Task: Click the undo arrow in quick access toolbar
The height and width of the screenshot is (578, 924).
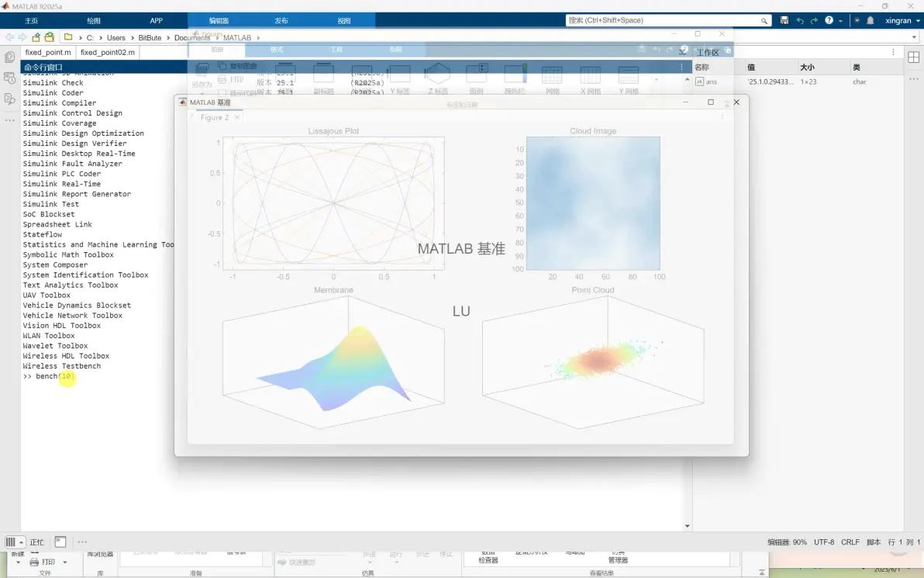Action: click(800, 20)
